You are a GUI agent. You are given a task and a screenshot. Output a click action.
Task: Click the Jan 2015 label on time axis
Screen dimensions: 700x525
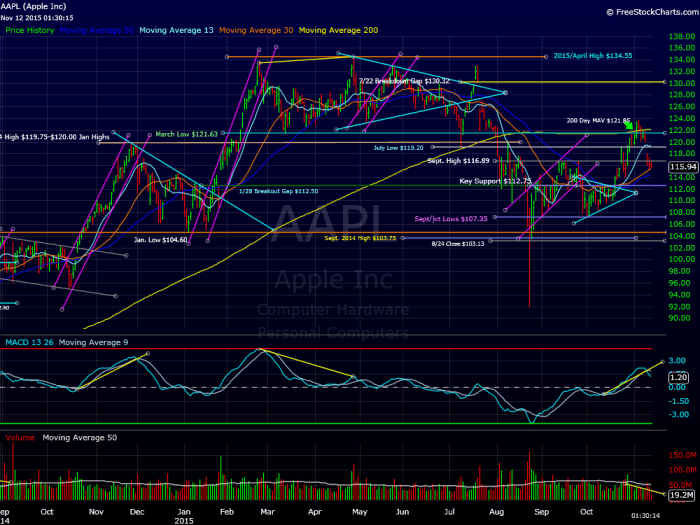[x=184, y=517]
